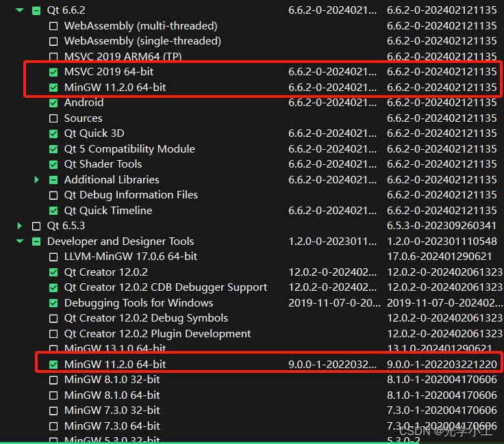Check Qt Debug Information Files

click(x=53, y=195)
